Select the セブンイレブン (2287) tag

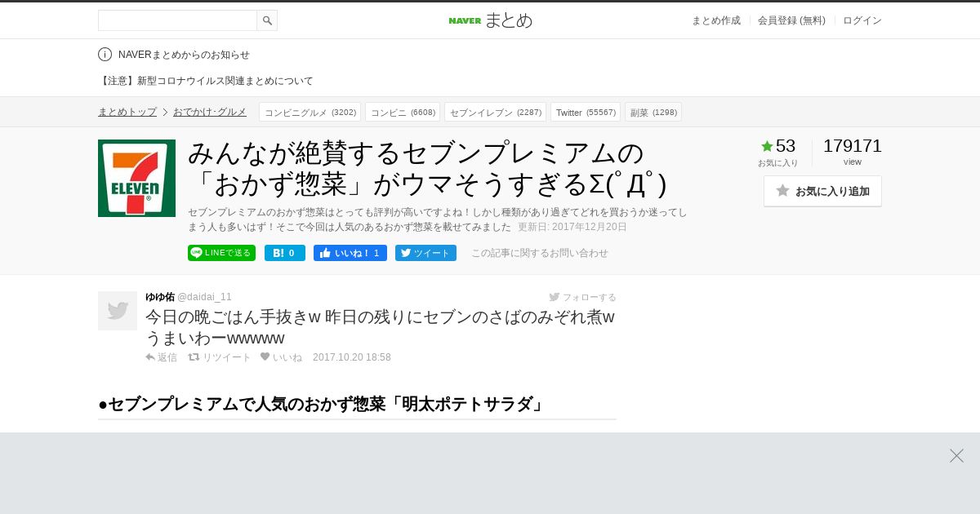495,112
